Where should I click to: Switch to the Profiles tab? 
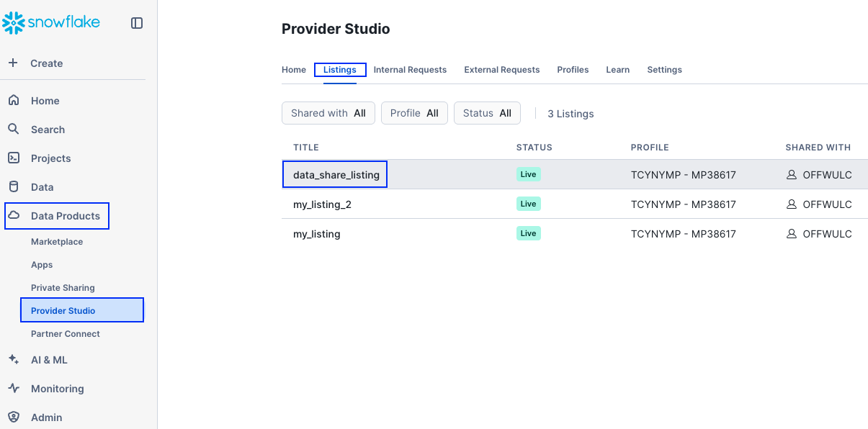[573, 70]
